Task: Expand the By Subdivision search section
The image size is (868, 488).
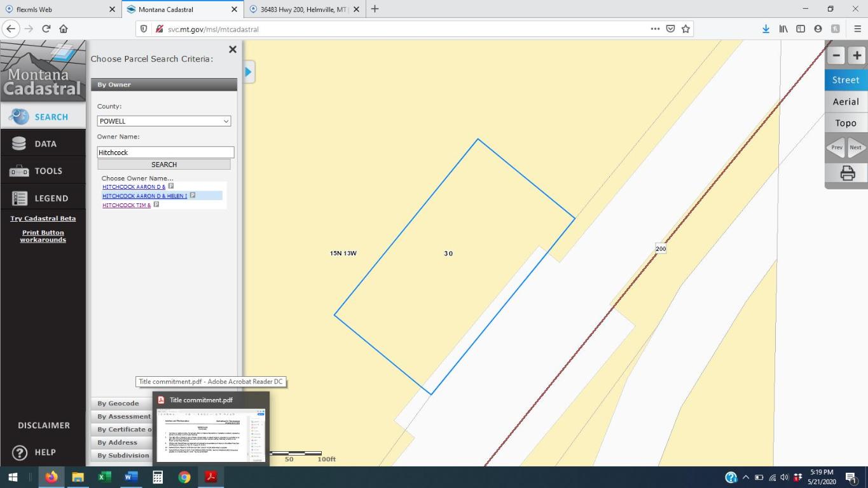Action: 122,456
